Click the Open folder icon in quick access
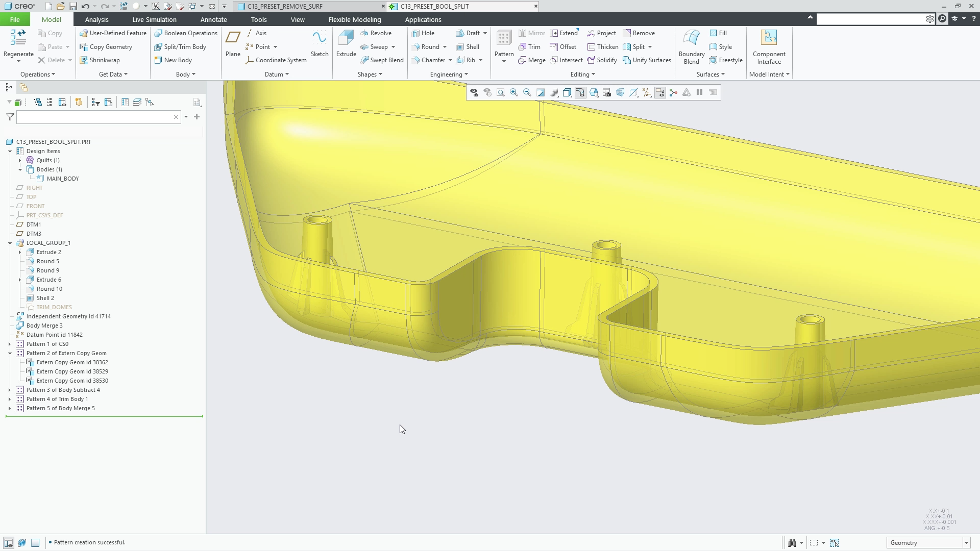The image size is (980, 551). point(61,6)
